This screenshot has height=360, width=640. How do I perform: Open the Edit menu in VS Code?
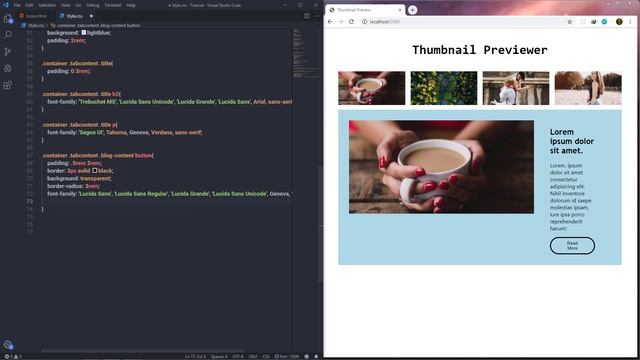click(x=29, y=5)
